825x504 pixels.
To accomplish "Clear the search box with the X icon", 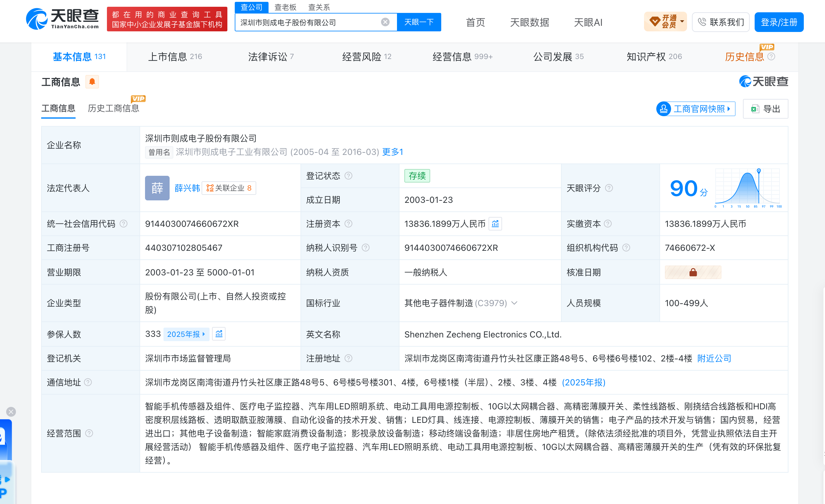I will pyautogui.click(x=385, y=22).
